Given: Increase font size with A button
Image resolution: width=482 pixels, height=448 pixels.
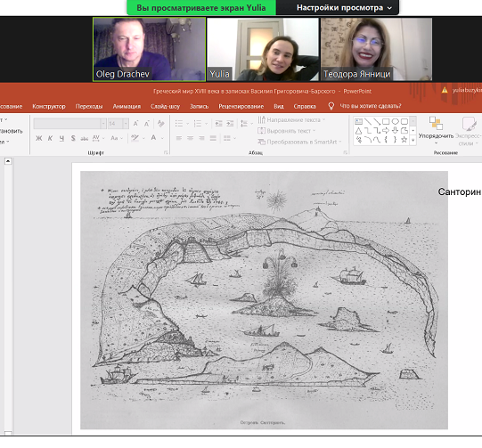Looking at the screenshot, I should [x=135, y=124].
